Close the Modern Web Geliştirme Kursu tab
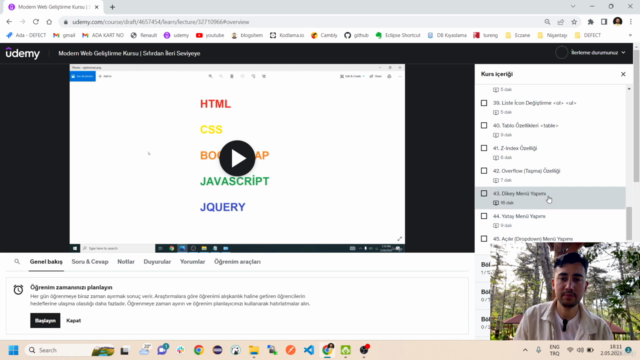640x360 pixels. [97, 7]
